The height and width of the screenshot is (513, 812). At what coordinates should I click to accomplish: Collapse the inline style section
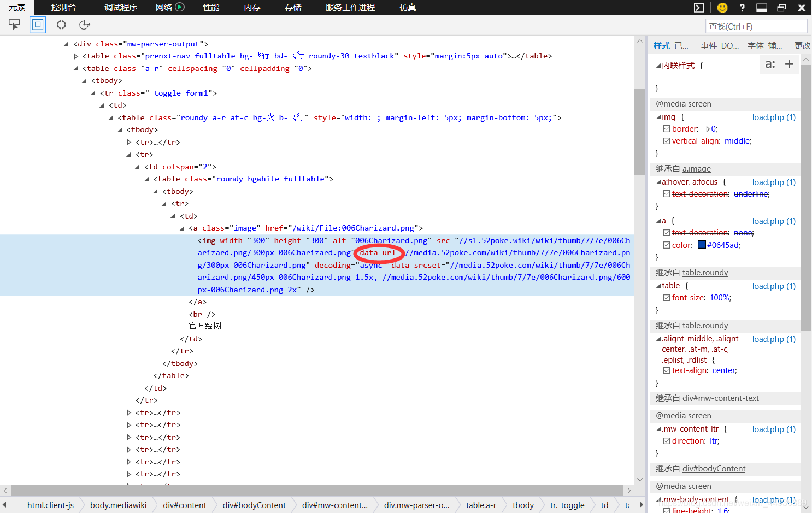[658, 66]
